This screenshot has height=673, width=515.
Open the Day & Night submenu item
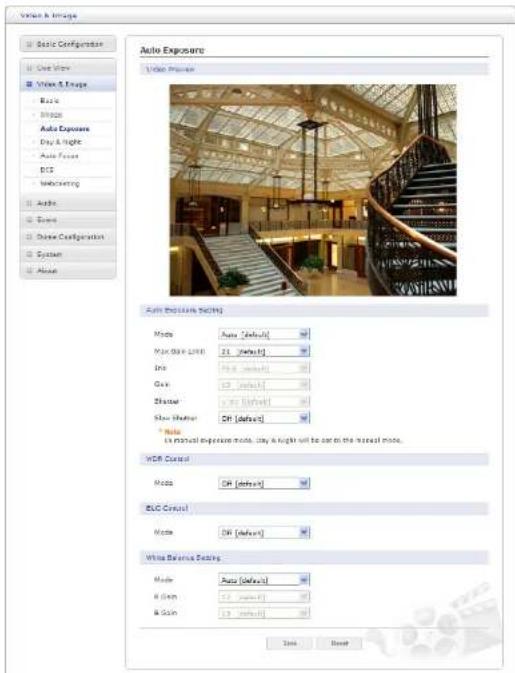pos(61,142)
